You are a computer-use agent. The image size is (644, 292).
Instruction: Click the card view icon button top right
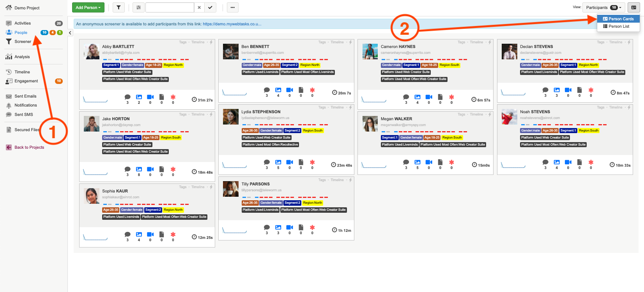tap(633, 7)
